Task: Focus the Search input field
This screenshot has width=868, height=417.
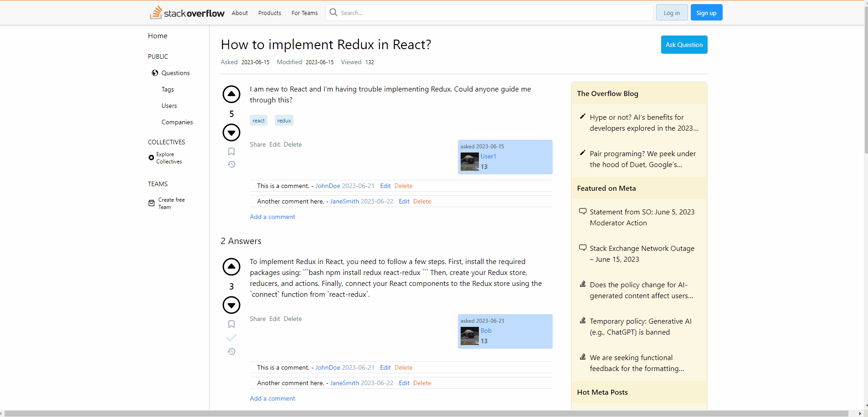Action: tap(489, 13)
